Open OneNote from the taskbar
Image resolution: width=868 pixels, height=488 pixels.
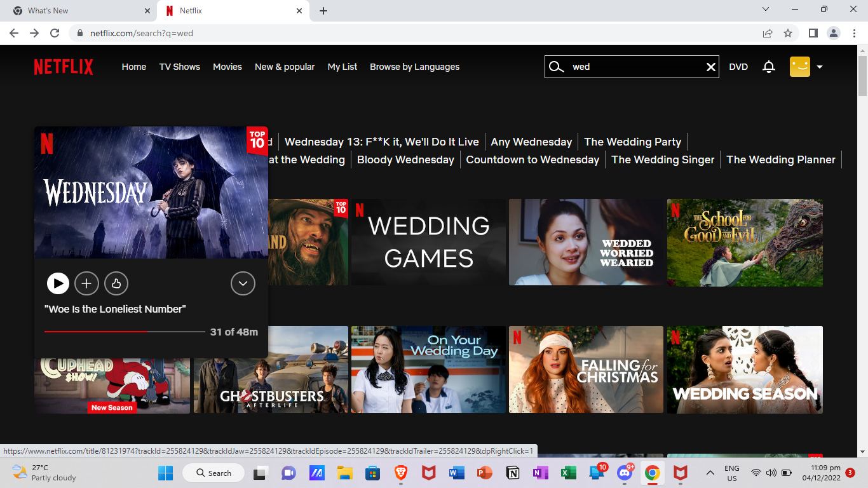point(540,473)
